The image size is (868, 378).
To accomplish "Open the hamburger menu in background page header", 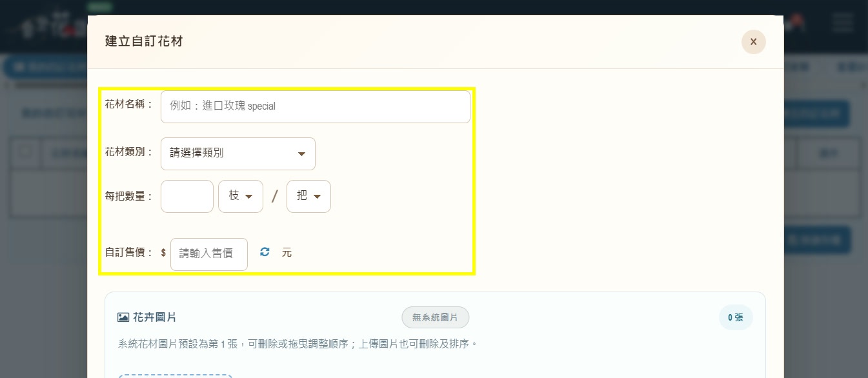I will (x=843, y=22).
